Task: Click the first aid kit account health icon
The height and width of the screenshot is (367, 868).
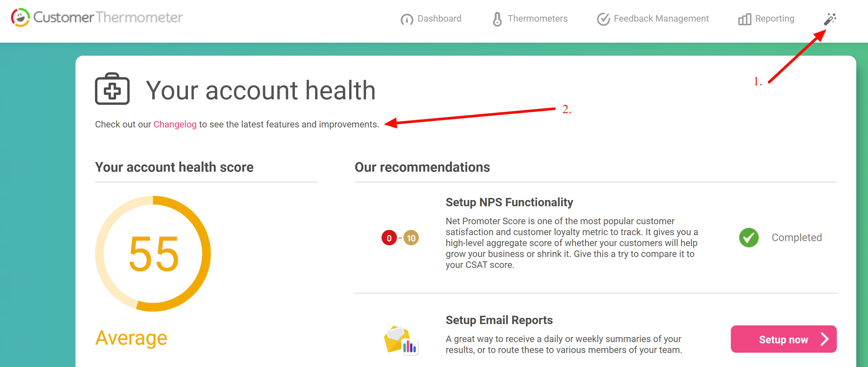Action: [x=112, y=89]
